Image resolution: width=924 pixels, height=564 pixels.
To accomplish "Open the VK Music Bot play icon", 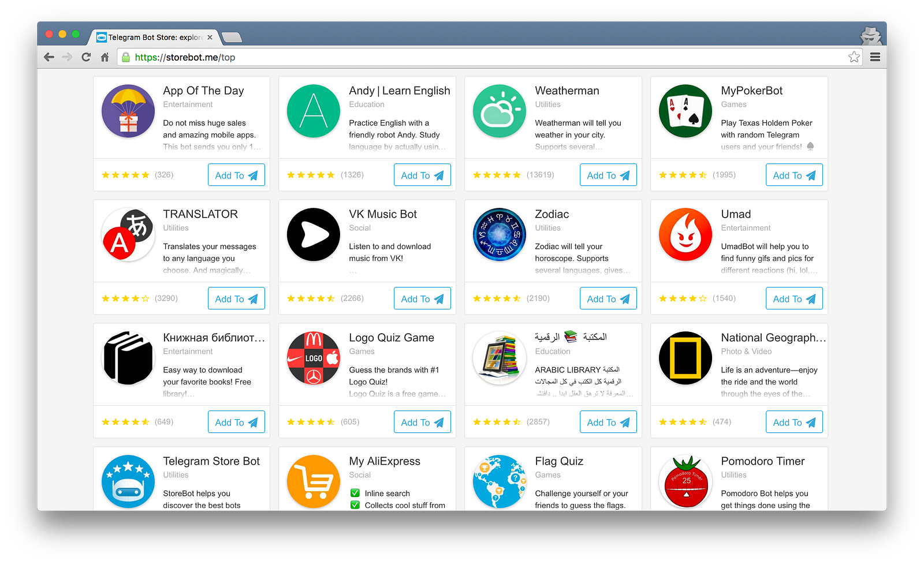I will tap(314, 234).
